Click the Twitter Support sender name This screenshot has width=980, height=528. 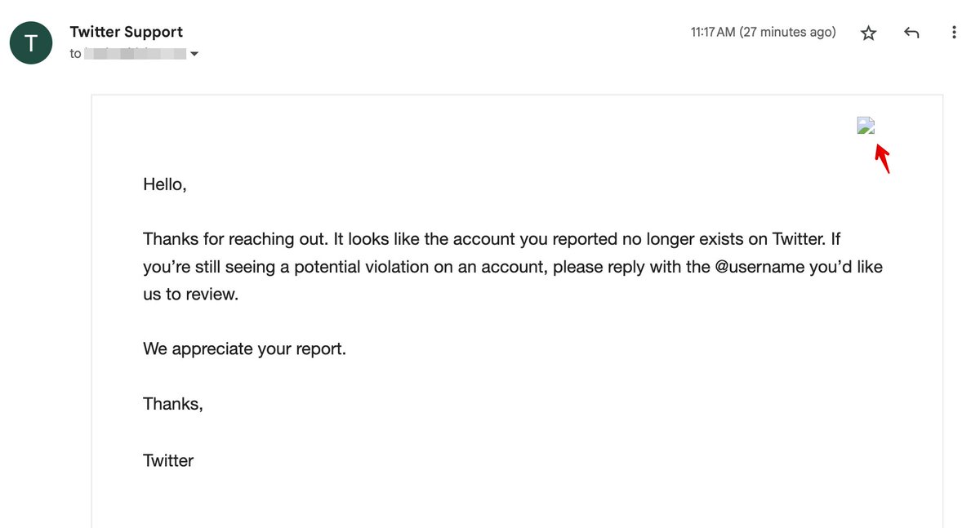click(x=126, y=32)
